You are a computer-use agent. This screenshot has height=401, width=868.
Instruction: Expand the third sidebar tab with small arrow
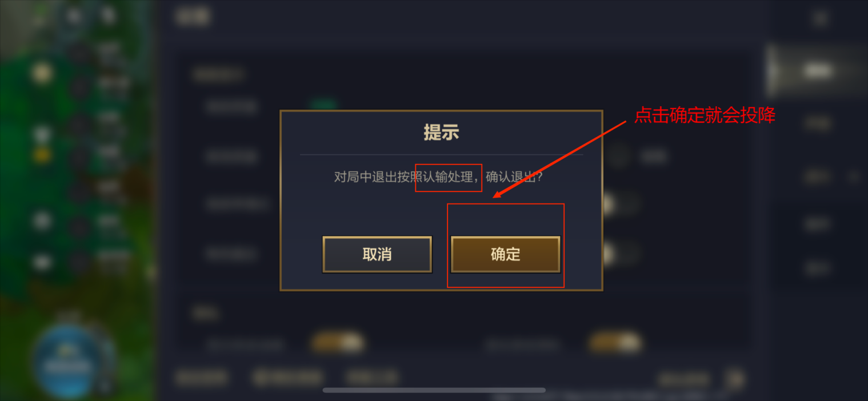(817, 177)
